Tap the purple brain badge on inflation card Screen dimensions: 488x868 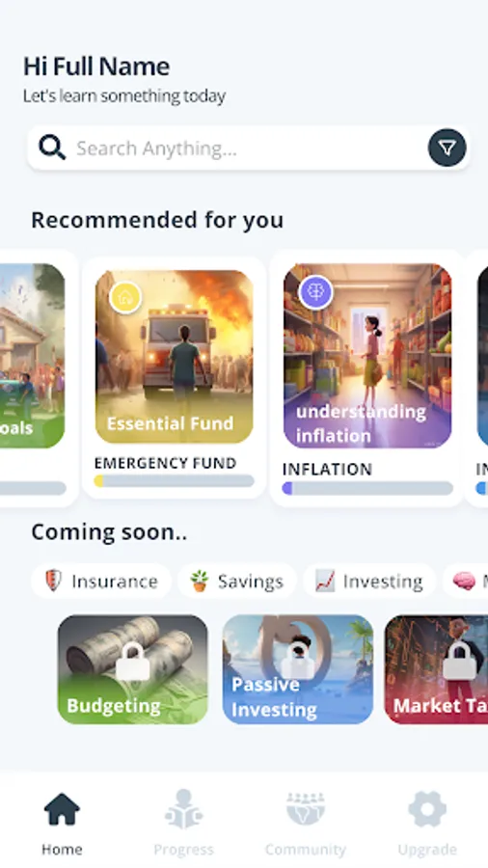tap(315, 292)
